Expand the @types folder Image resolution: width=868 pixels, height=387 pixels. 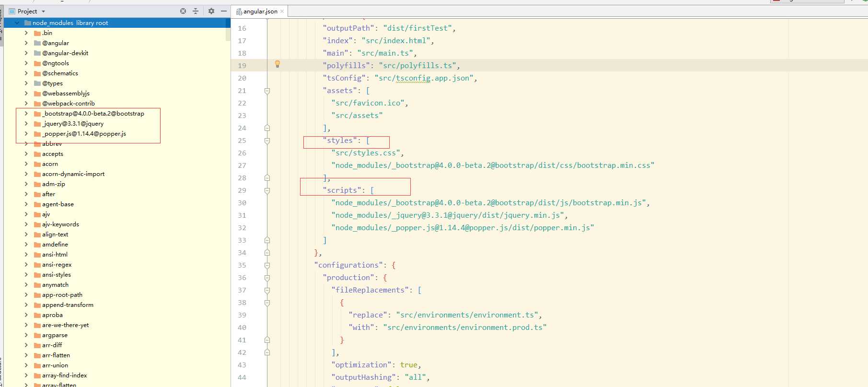(x=26, y=83)
